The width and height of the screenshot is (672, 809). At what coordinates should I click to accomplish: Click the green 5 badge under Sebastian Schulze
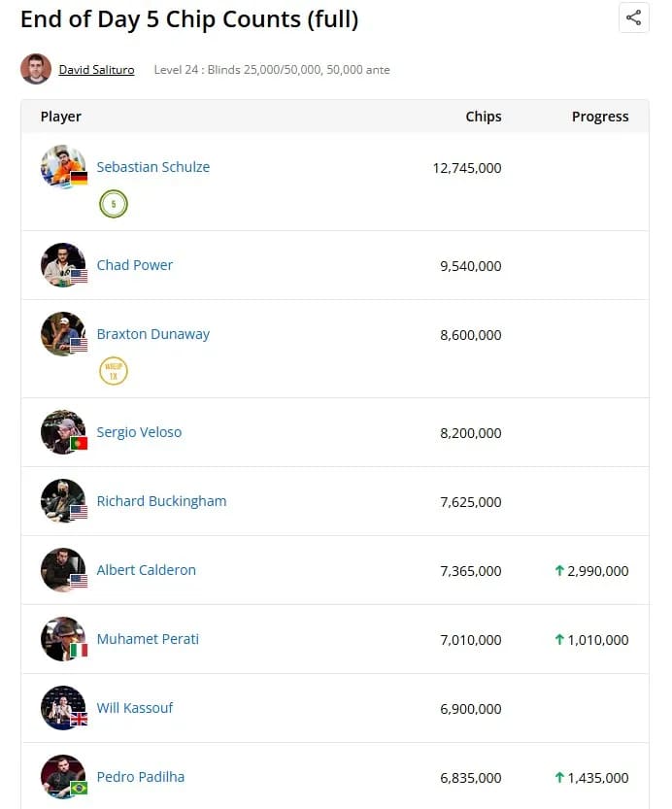(x=113, y=204)
